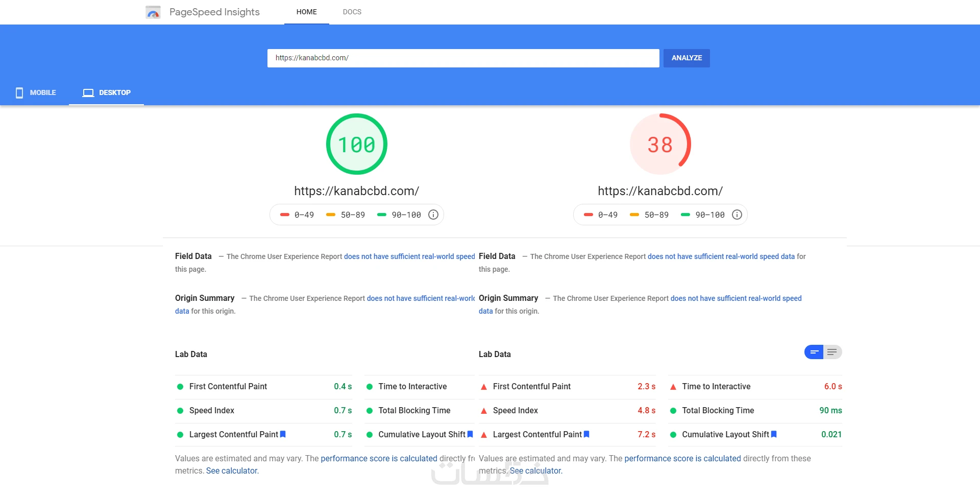Open score legend info icon under score 100
The height and width of the screenshot is (495, 980).
point(433,215)
